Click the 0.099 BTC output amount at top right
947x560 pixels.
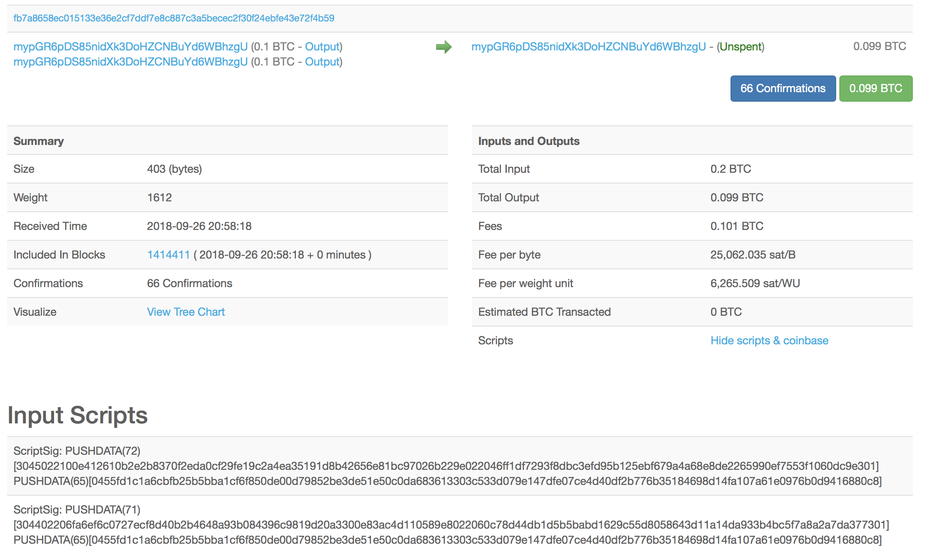(879, 46)
